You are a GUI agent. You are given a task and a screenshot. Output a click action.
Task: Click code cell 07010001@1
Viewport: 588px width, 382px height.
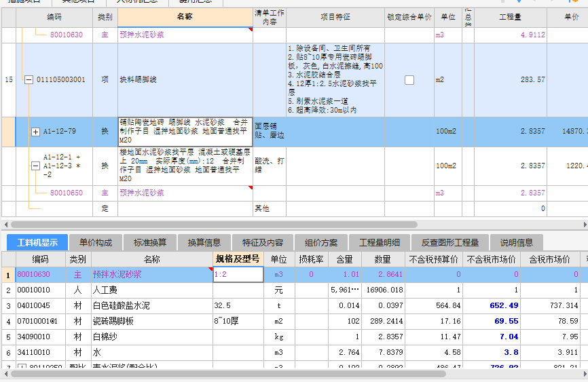click(x=41, y=321)
